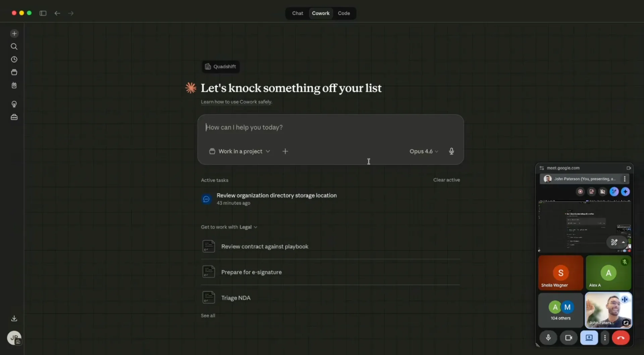Viewport: 644px width, 355px height.
Task: Select Review contract against playbook
Action: [330, 247]
